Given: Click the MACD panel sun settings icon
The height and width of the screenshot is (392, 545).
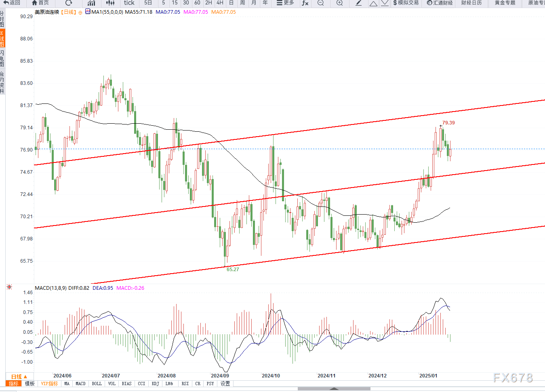Looking at the screenshot, I should click(9, 287).
